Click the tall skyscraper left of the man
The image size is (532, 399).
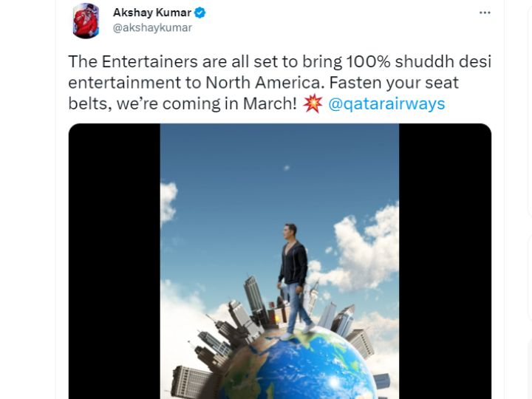pos(253,295)
